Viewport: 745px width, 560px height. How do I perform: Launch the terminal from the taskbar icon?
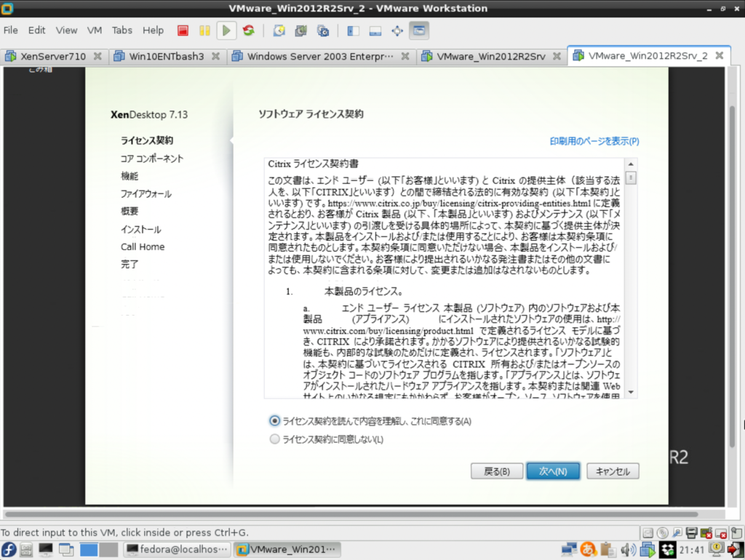pos(46,550)
